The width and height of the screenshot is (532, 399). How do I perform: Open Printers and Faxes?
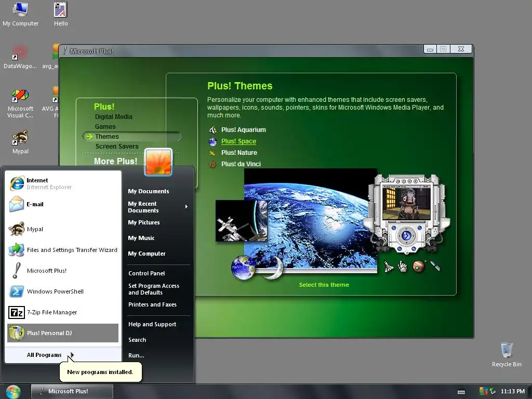[x=152, y=304]
